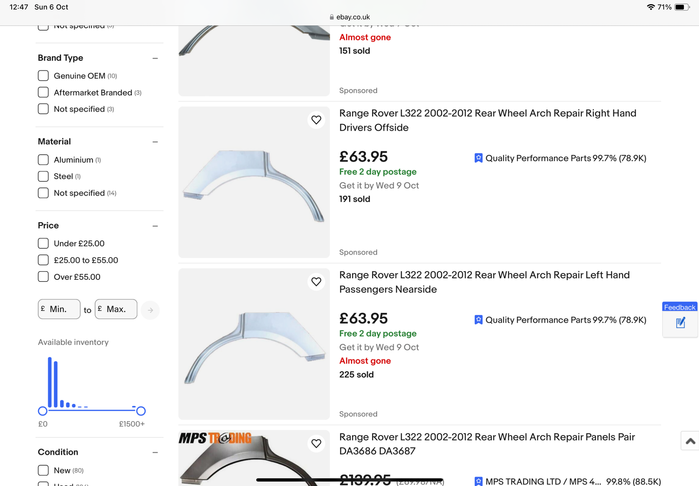This screenshot has width=699, height=486.
Task: Click the Max. price input field
Action: point(116,309)
